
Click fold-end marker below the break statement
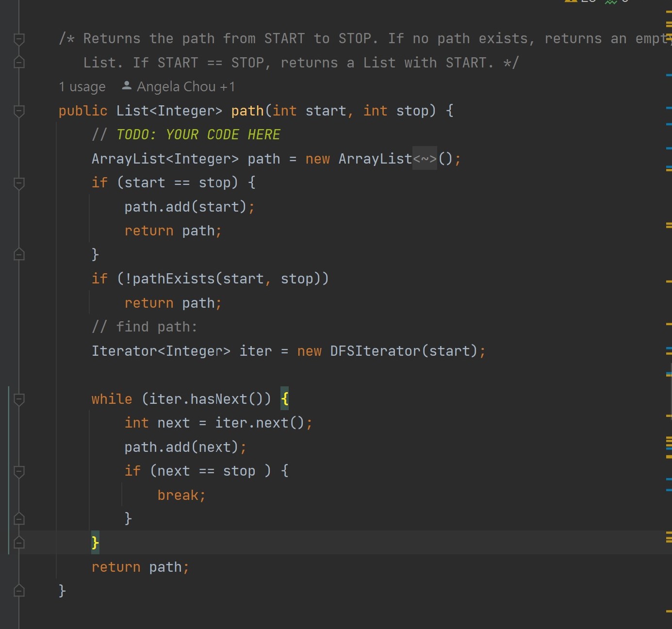pos(19,519)
